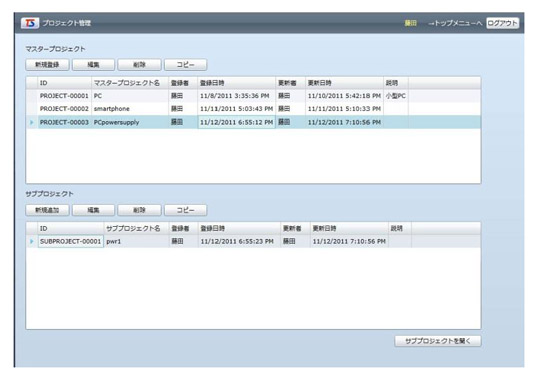Go to top menu via トップメニューへ link

455,23
